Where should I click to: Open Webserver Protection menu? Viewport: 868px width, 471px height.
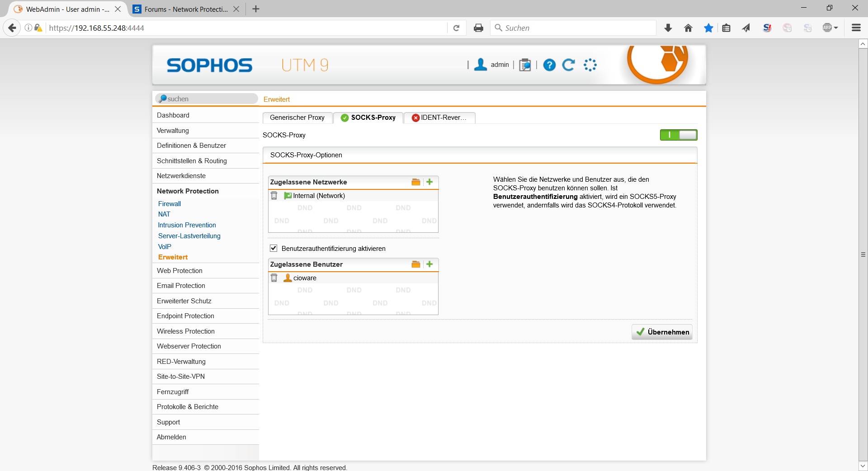(206, 346)
